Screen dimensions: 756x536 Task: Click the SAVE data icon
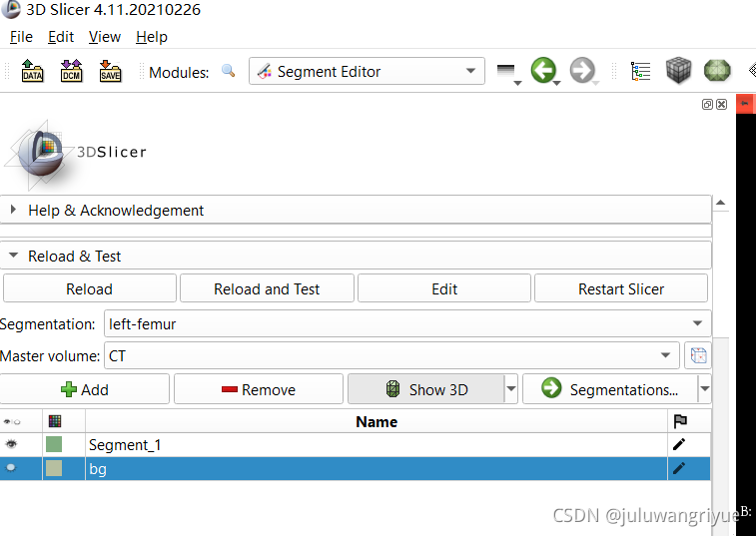(x=111, y=71)
